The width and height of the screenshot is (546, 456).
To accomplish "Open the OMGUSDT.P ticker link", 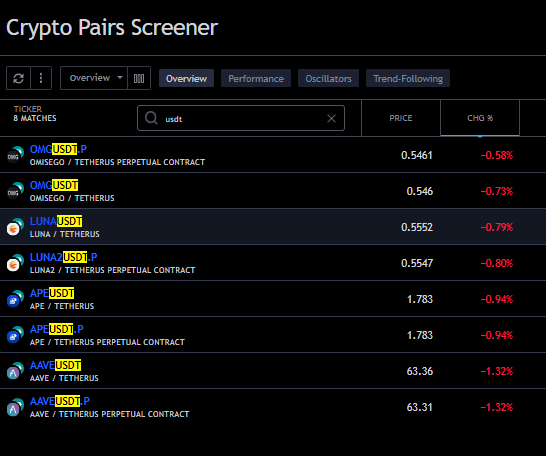I will click(x=58, y=149).
